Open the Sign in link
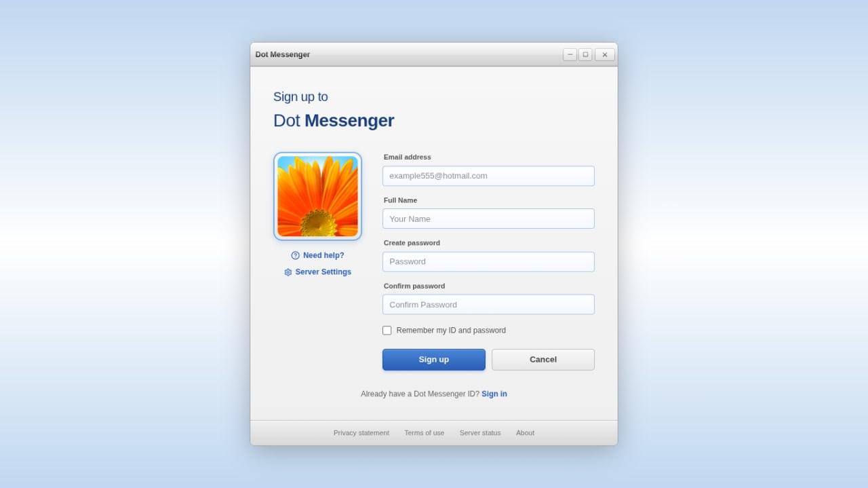Viewport: 868px width, 488px height. tap(494, 394)
